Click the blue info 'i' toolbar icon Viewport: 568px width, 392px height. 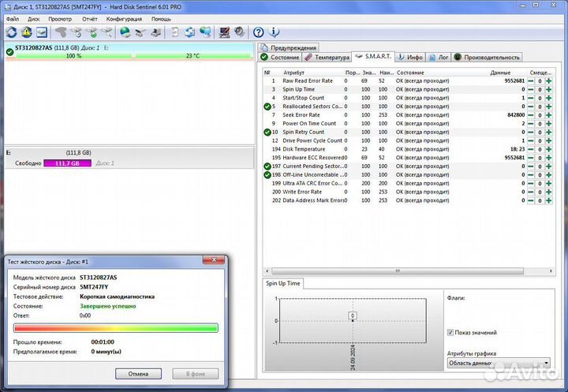274,32
